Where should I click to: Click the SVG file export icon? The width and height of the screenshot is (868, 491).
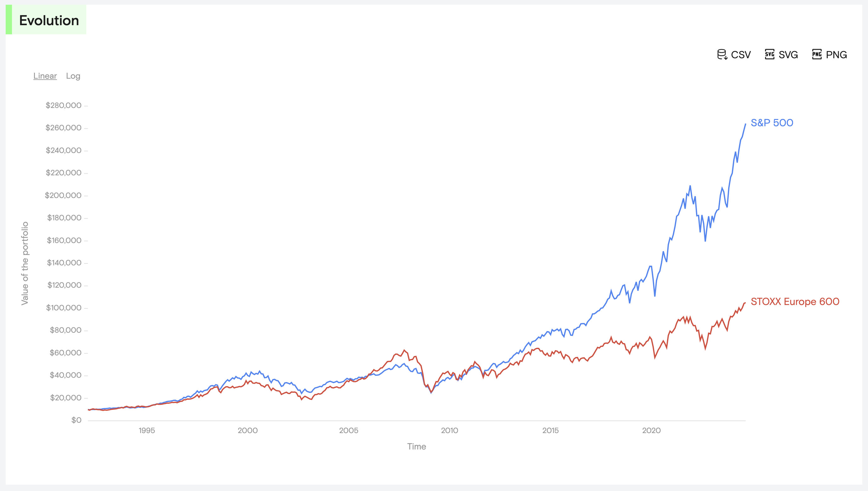[769, 54]
